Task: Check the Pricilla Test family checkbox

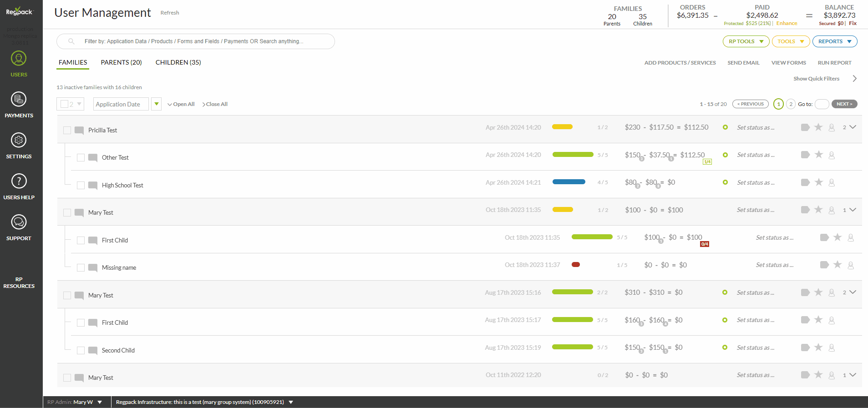Action: (x=67, y=131)
